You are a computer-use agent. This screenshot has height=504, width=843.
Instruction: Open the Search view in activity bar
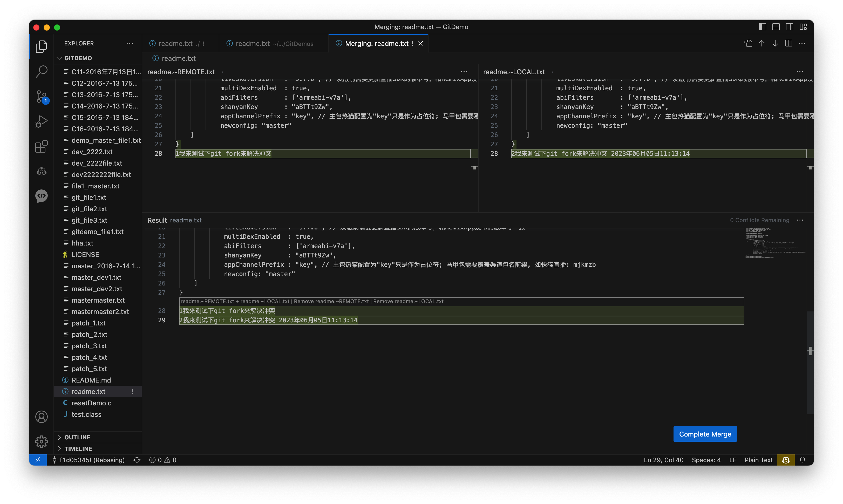click(42, 72)
